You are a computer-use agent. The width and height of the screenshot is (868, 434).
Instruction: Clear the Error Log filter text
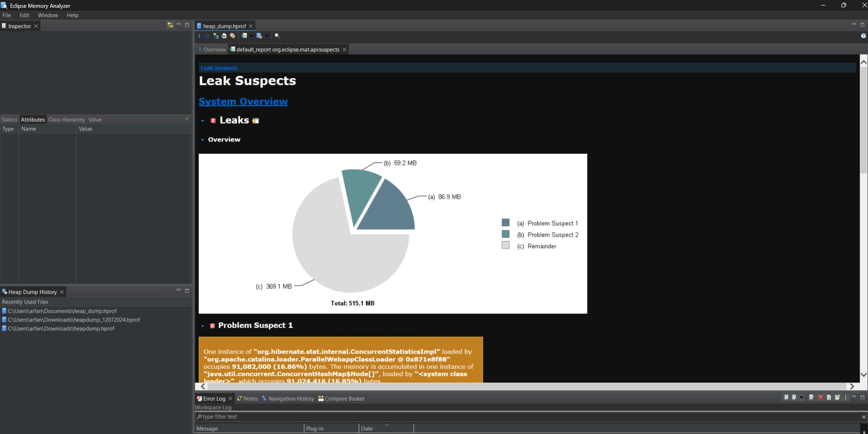[863, 417]
